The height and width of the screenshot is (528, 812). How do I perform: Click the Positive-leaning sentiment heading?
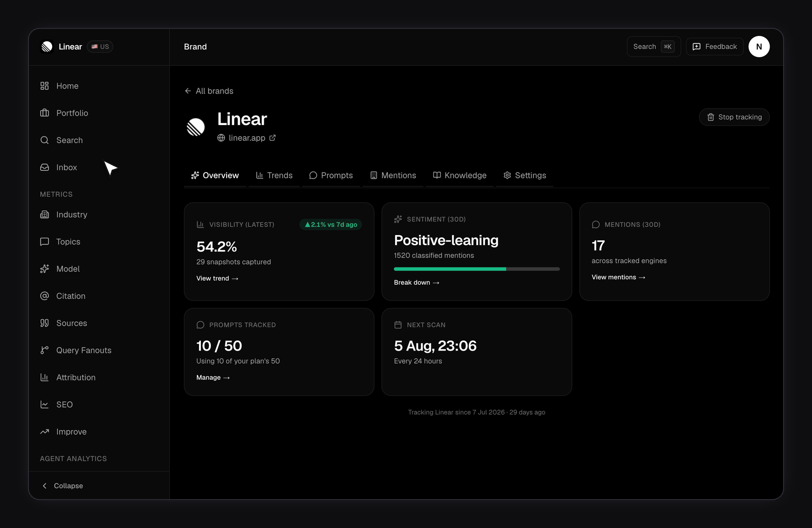point(446,240)
